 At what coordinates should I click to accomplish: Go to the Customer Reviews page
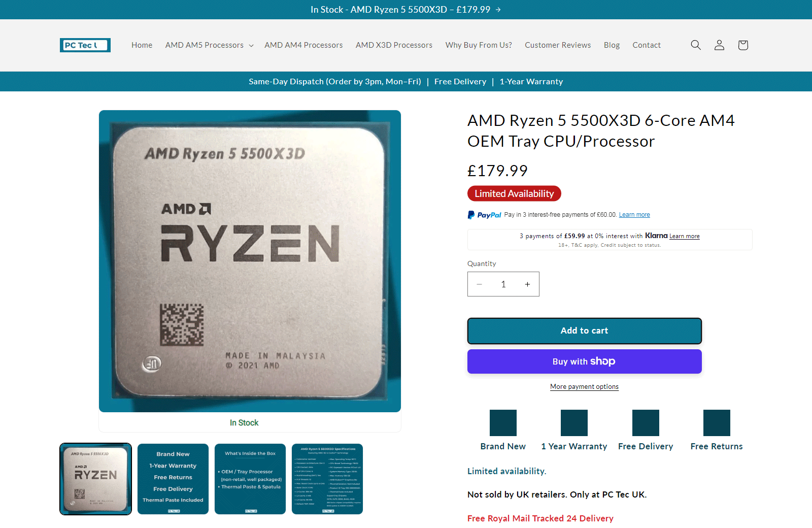coord(558,45)
